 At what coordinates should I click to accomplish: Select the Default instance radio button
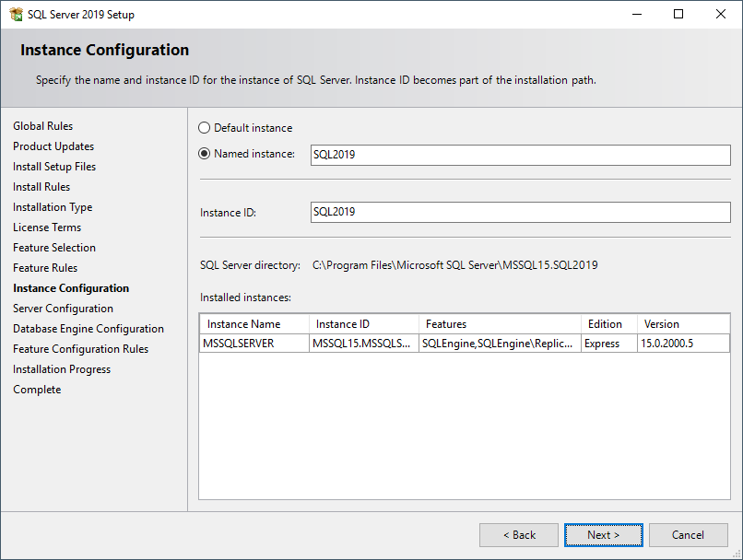pos(204,128)
